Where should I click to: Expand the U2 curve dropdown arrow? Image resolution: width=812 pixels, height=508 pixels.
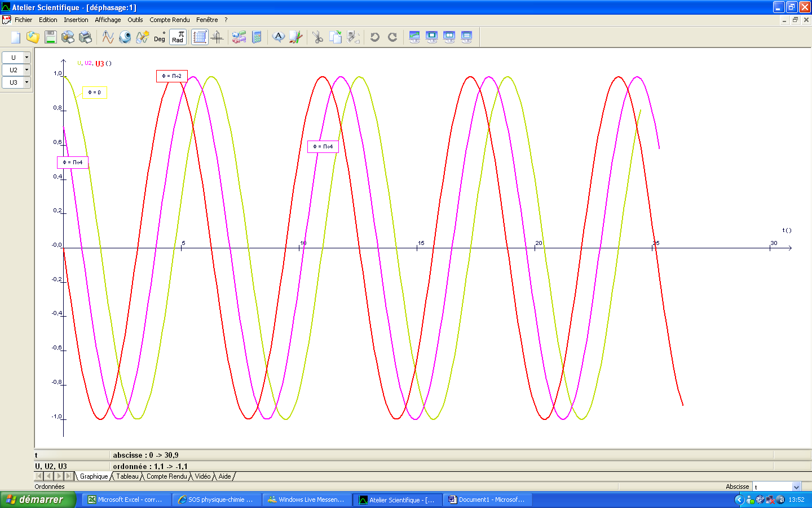tap(27, 70)
